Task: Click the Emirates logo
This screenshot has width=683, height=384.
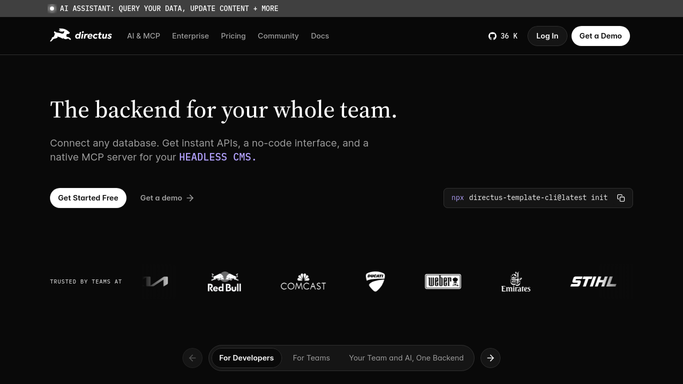Action: click(516, 282)
